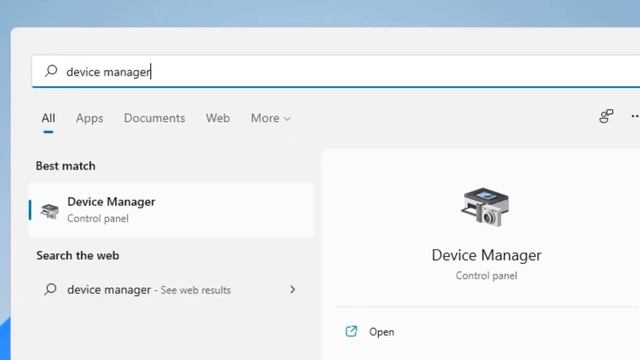Viewport: 640px width, 360px height.
Task: Open the three-dot options menu
Action: click(635, 116)
